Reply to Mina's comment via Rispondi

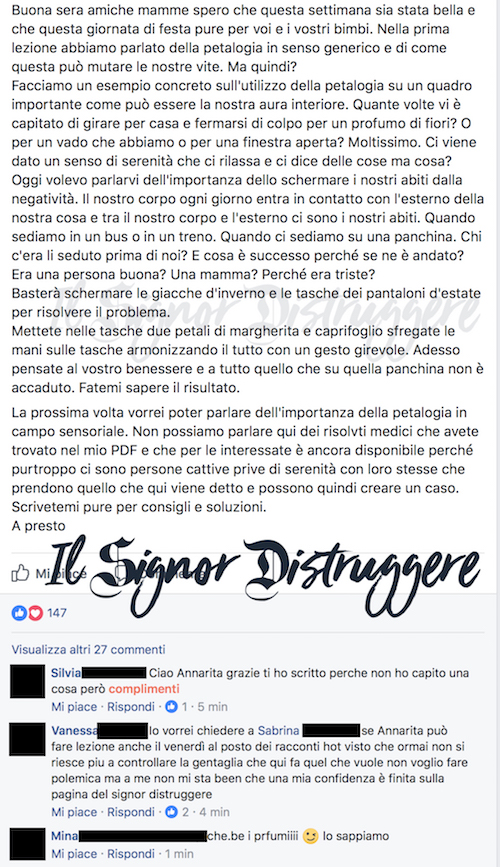(131, 854)
